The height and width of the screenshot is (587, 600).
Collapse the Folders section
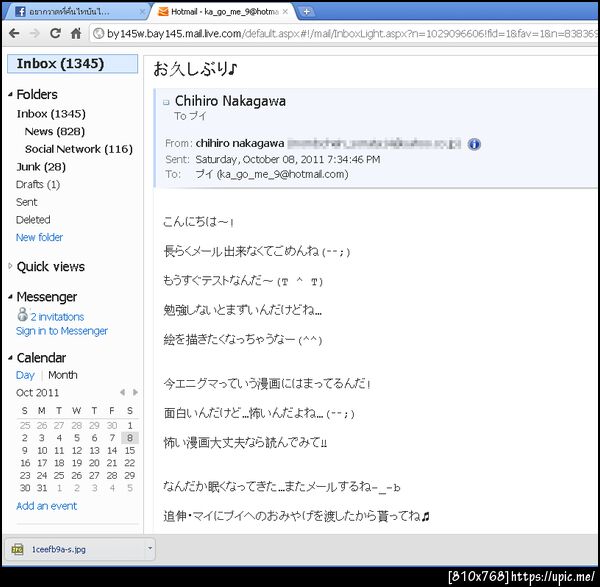(x=10, y=94)
